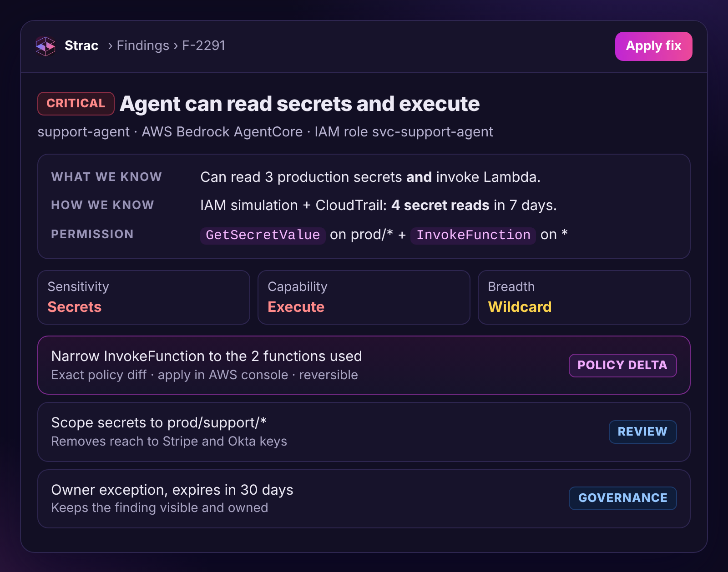The width and height of the screenshot is (728, 572).
Task: Click 'Removes reach to Stripe and Okta keys'
Action: pyautogui.click(x=169, y=442)
